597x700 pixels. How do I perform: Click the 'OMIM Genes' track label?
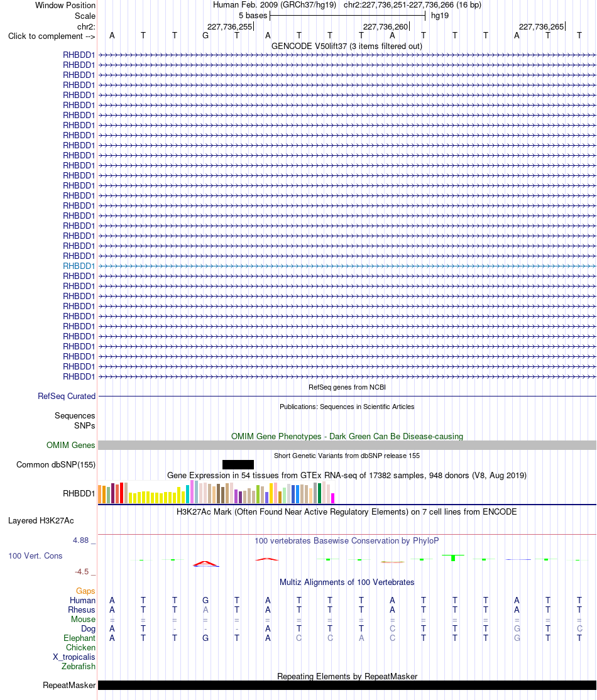pyautogui.click(x=70, y=445)
